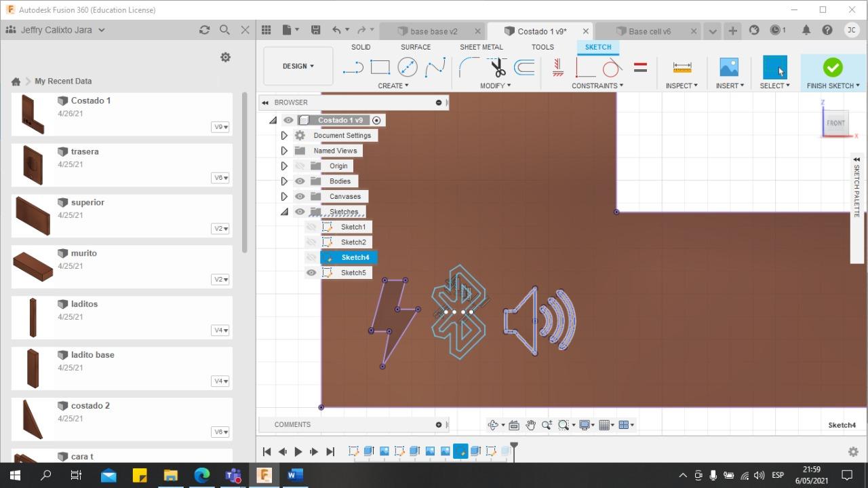
Task: Click the FRONT face of ViewCube
Action: [x=835, y=123]
